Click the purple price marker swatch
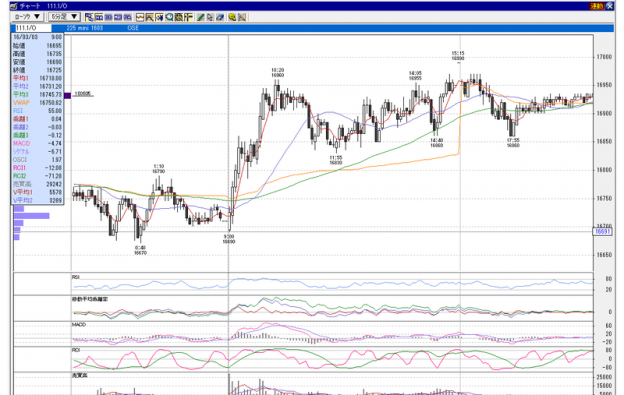This screenshot has height=395, width=624. 67,95
